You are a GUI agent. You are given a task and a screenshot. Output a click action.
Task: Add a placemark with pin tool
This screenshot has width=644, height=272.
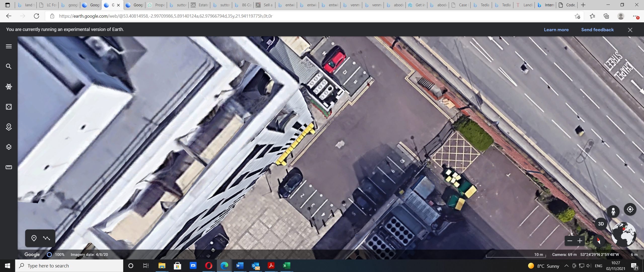(34, 238)
